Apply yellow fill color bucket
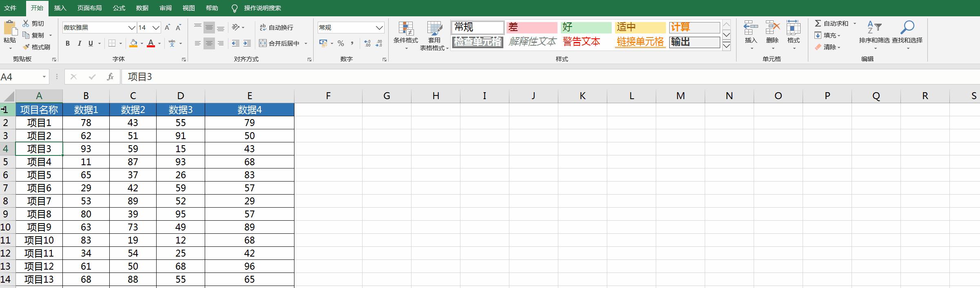This screenshot has height=288, width=980. 133,43
